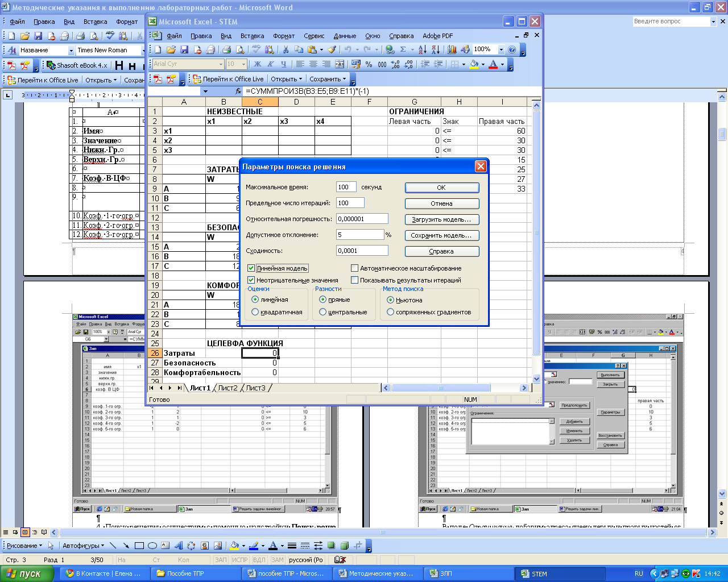Open Word style 'Название' dropdown

pyautogui.click(x=71, y=51)
